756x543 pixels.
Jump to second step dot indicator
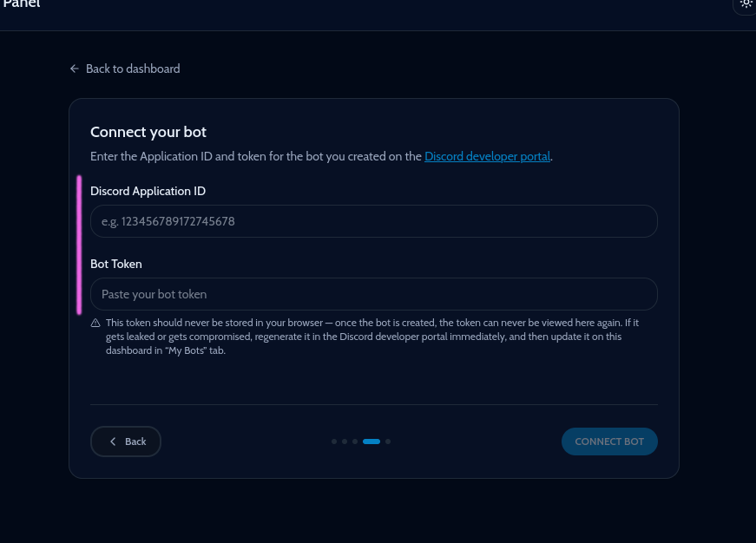[345, 442]
